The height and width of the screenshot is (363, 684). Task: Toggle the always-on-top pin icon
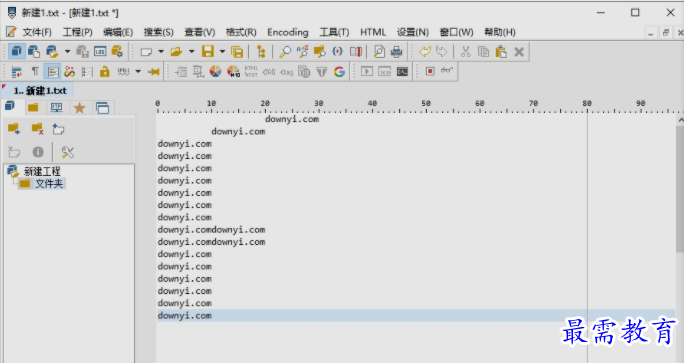tap(154, 72)
